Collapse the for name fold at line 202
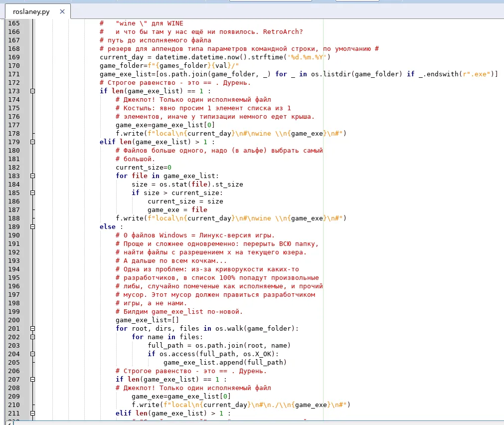This screenshot has width=504, height=425. pos(32,337)
